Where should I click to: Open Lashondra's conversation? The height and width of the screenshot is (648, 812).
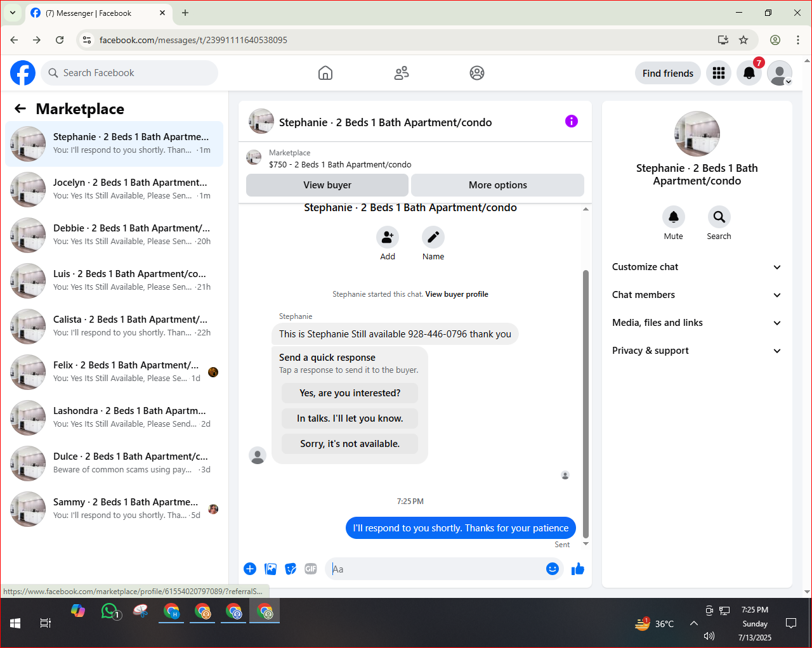pos(114,418)
